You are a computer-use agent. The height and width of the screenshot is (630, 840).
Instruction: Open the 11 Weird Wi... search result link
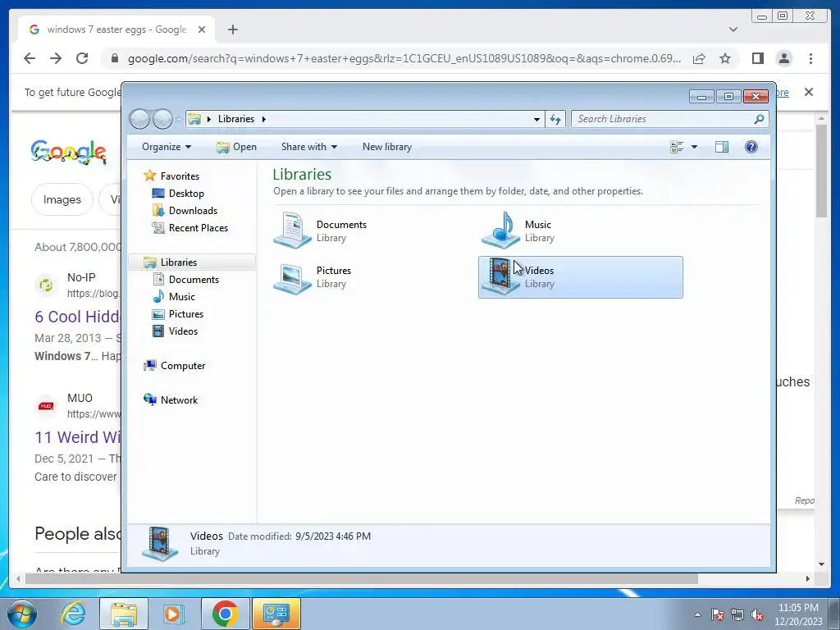(x=77, y=437)
